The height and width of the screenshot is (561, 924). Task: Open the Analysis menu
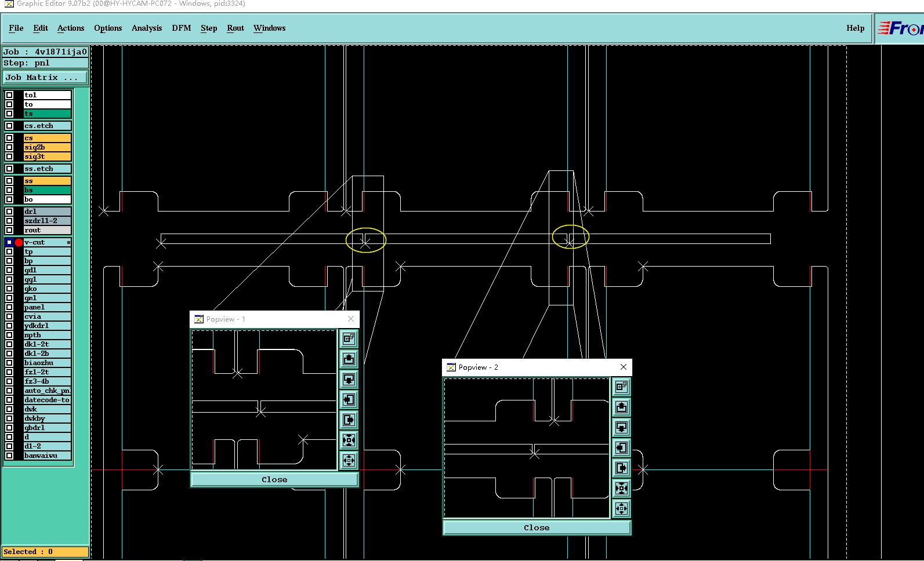click(147, 28)
